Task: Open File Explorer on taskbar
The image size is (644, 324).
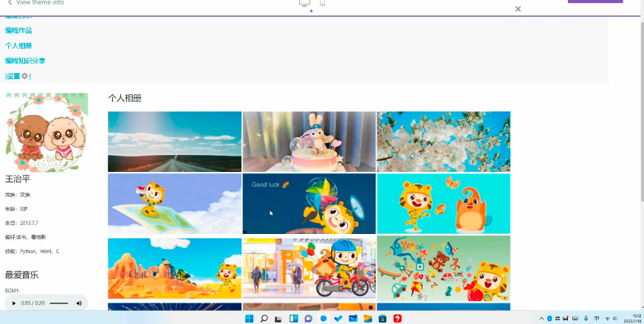Action: [x=368, y=319]
